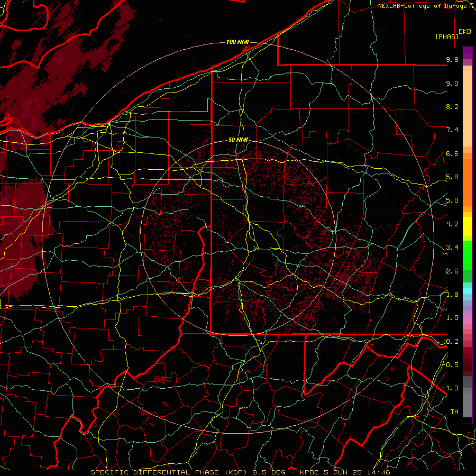This screenshot has width=476, height=476.
Task: Click the 100 NMI range ring label
Action: tap(237, 42)
